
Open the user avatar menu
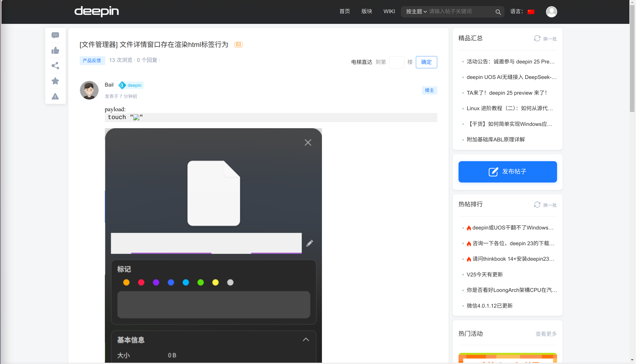tap(551, 12)
